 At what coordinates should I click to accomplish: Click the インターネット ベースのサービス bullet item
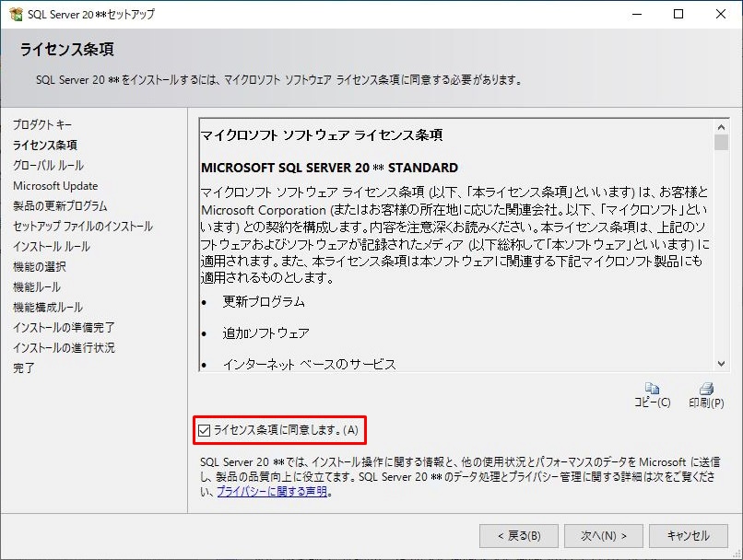pyautogui.click(x=310, y=364)
